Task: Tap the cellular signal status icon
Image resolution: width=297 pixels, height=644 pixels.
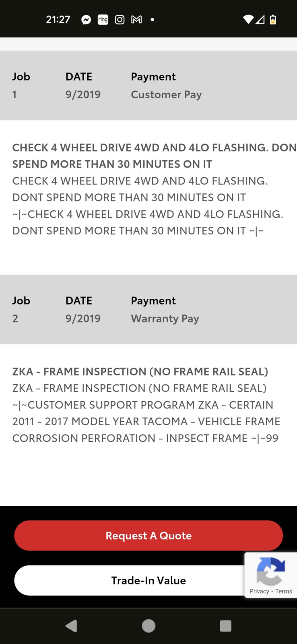Action: [260, 19]
